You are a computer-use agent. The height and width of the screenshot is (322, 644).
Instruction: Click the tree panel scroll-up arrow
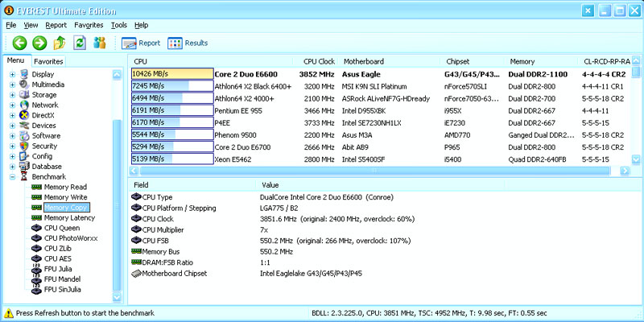pos(117,74)
